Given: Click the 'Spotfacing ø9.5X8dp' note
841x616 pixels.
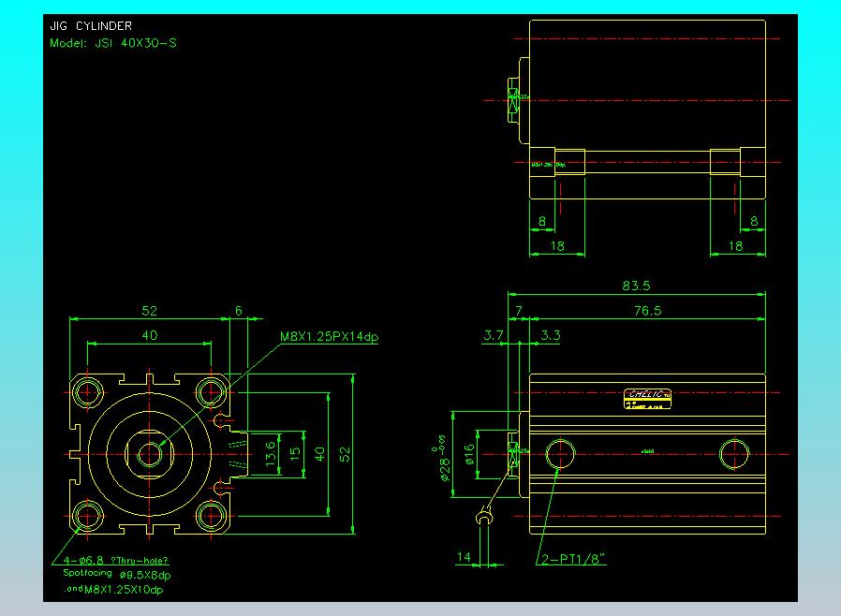Looking at the screenshot, I should (117, 574).
